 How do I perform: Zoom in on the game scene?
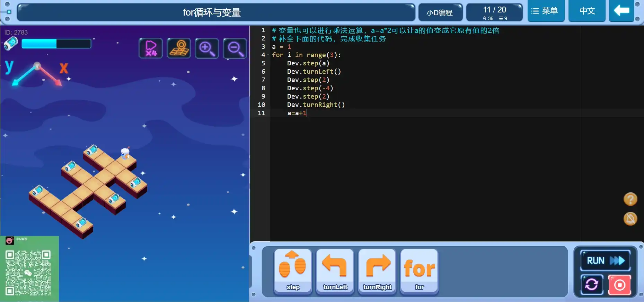207,48
